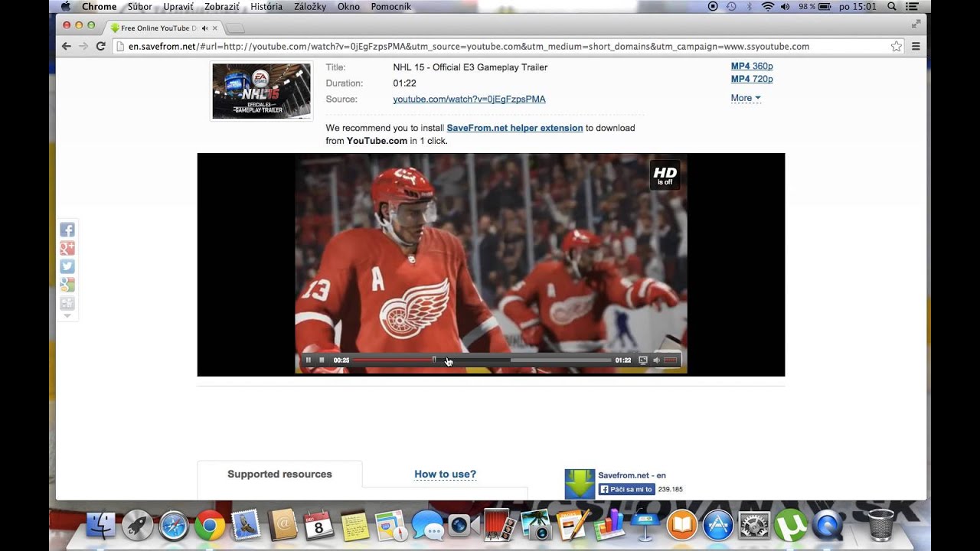Click the video progress bar handle
980x551 pixels.
coord(434,360)
